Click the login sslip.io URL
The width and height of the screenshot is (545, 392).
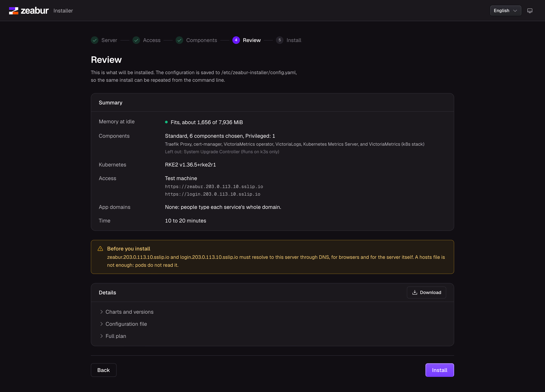coord(213,194)
